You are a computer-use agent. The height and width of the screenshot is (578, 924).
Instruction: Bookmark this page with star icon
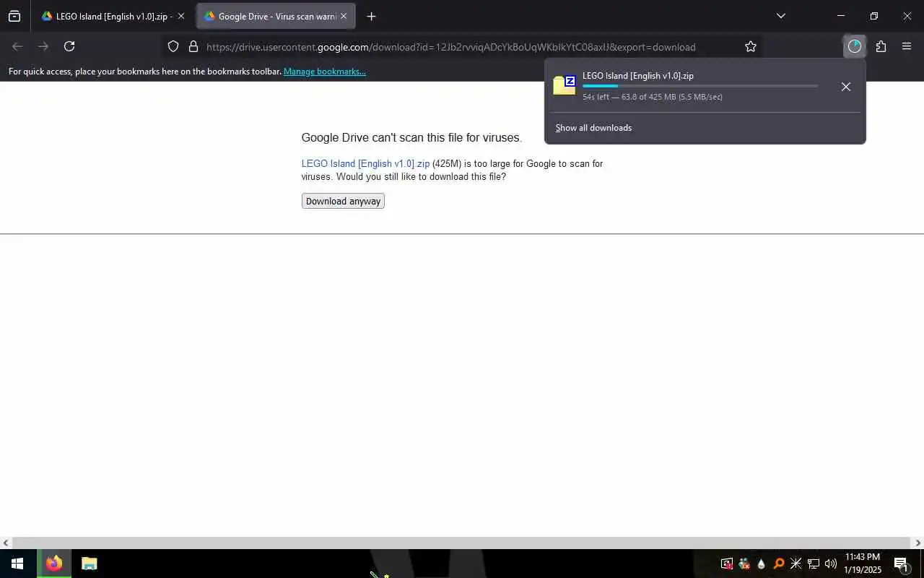pos(751,46)
